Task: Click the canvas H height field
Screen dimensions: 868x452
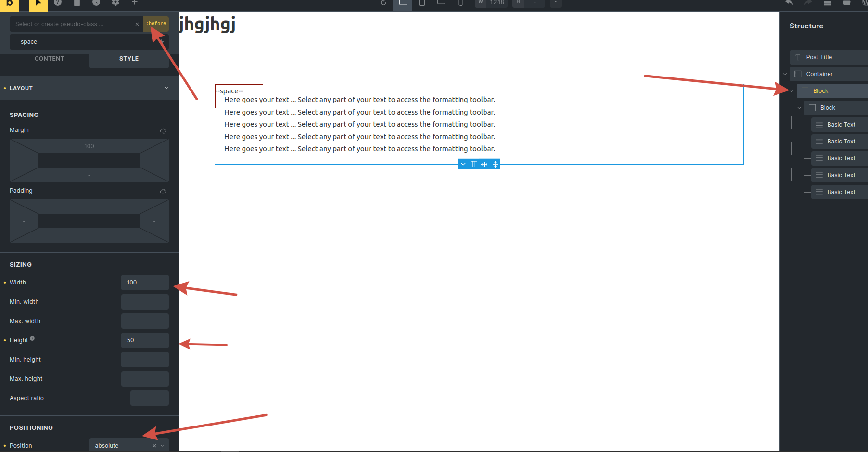Action: tap(534, 3)
